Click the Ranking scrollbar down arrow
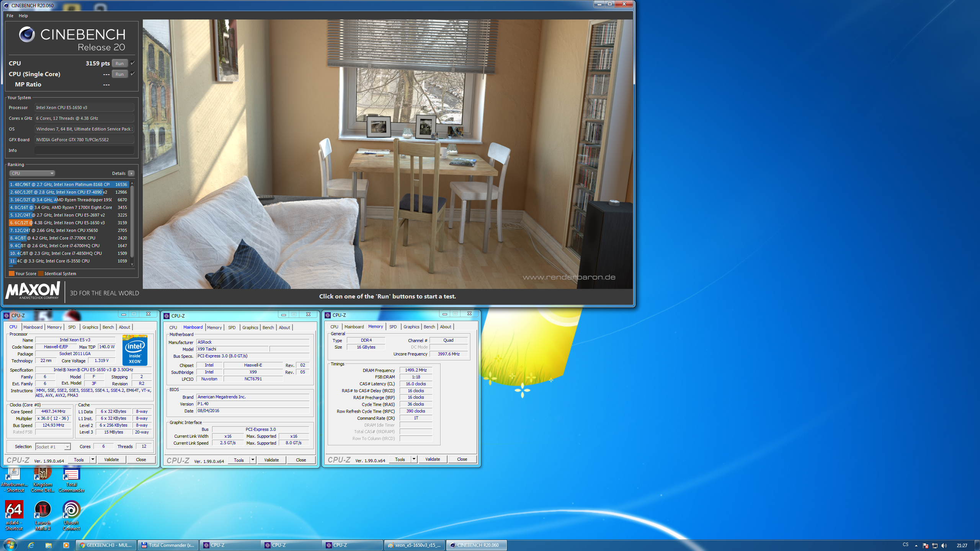The width and height of the screenshot is (980, 551). point(132,264)
